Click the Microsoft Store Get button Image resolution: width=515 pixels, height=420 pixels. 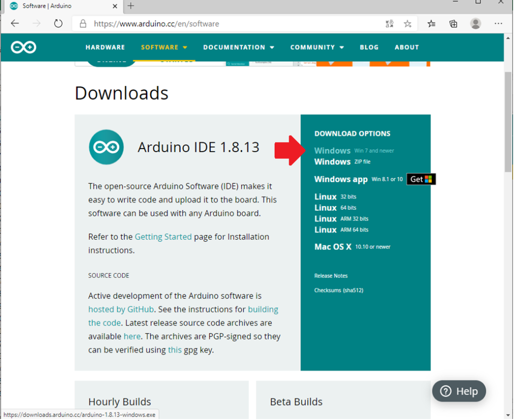[x=421, y=179]
